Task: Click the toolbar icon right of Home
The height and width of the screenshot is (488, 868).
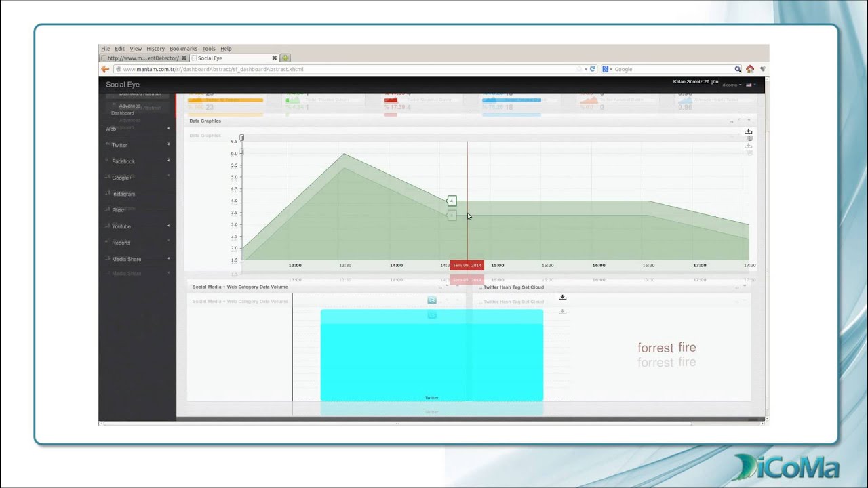Action: click(763, 69)
